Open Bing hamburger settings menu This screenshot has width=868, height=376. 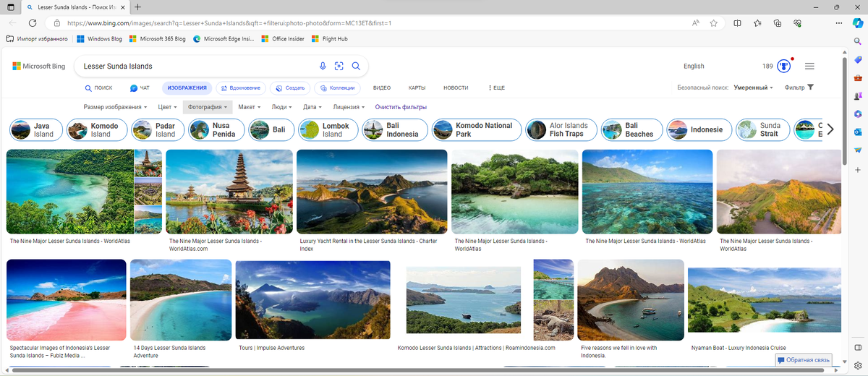pyautogui.click(x=809, y=66)
